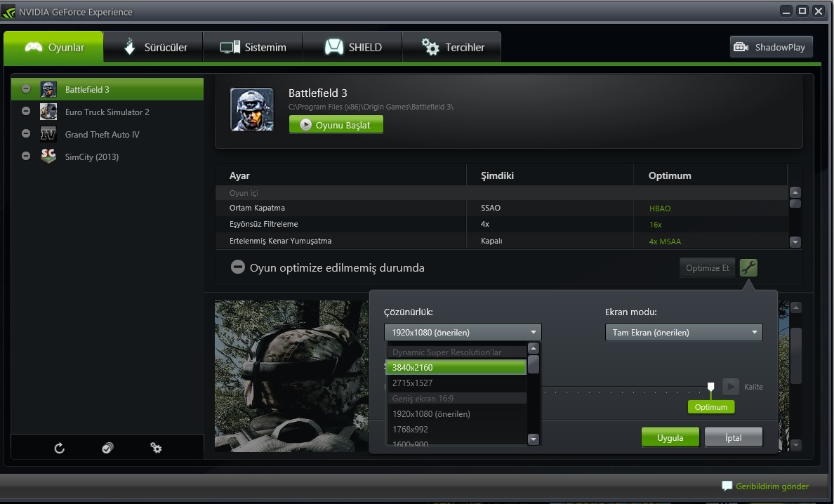The image size is (834, 504).
Task: Click the SSAO current value
Action: [491, 208]
